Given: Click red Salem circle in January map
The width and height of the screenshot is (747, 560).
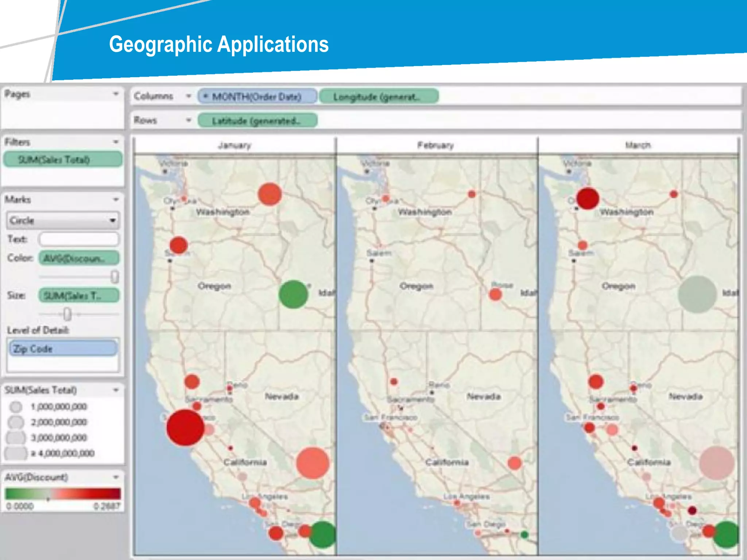Looking at the screenshot, I should click(x=179, y=245).
